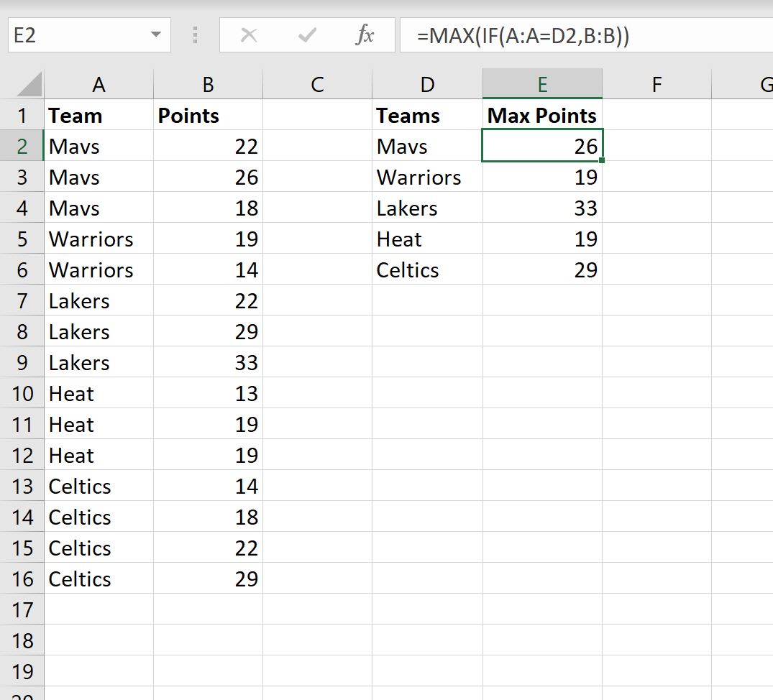Image resolution: width=773 pixels, height=700 pixels.
Task: Click the Enter checkmark formula icon
Action: [307, 35]
